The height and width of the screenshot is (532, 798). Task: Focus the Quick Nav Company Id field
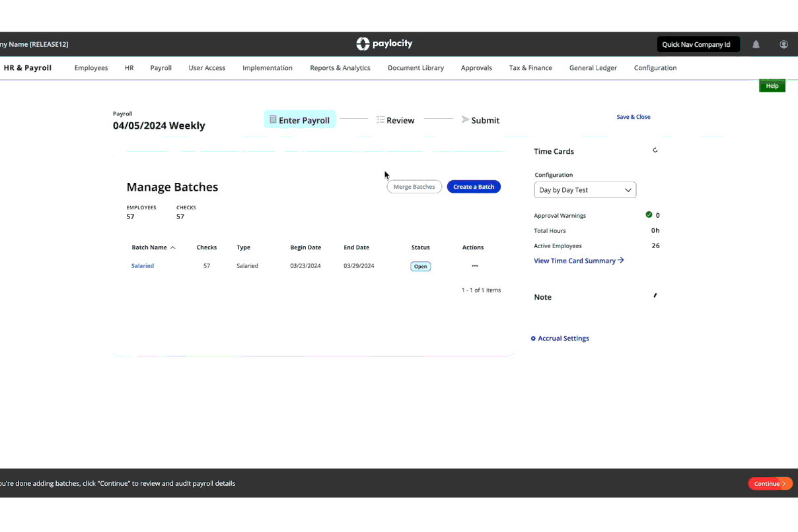pos(698,45)
